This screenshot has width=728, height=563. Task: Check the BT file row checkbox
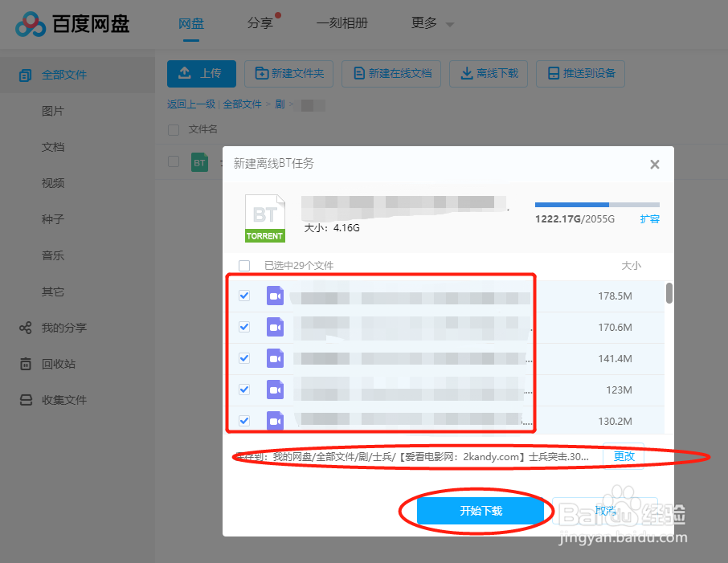click(x=174, y=161)
